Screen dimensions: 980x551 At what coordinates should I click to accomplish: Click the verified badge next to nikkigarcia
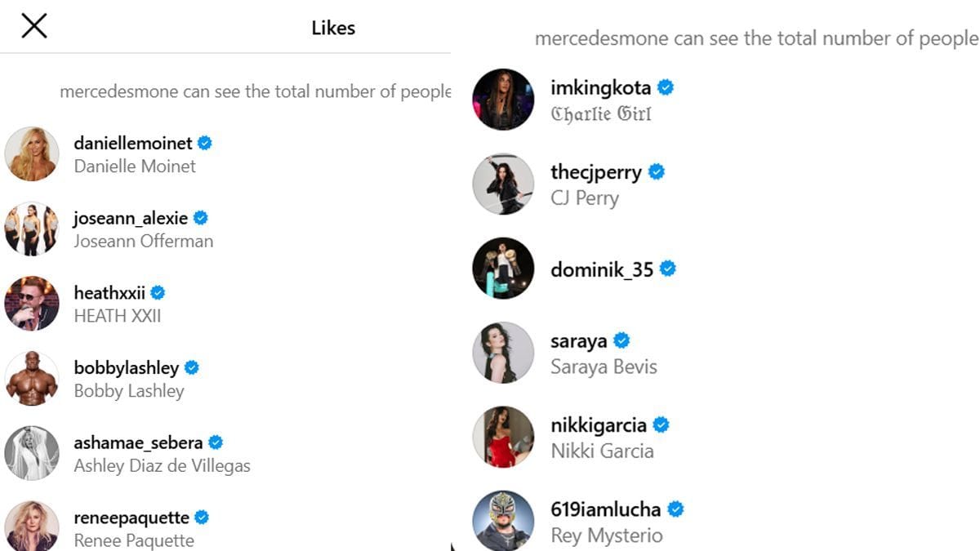pyautogui.click(x=660, y=424)
